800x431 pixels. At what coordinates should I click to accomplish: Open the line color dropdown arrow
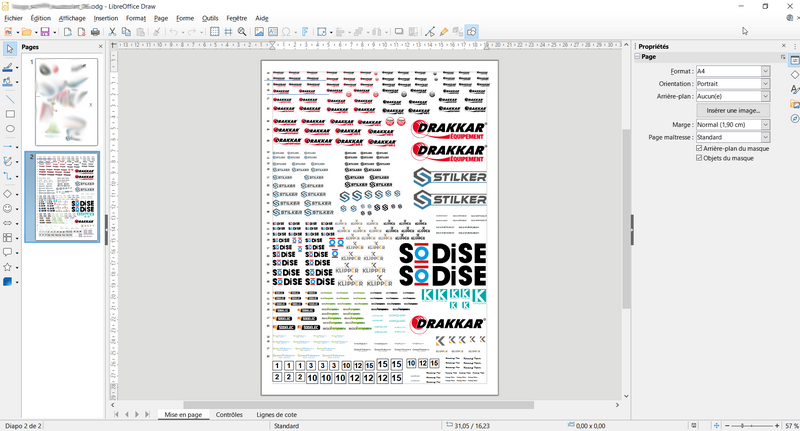pyautogui.click(x=16, y=68)
